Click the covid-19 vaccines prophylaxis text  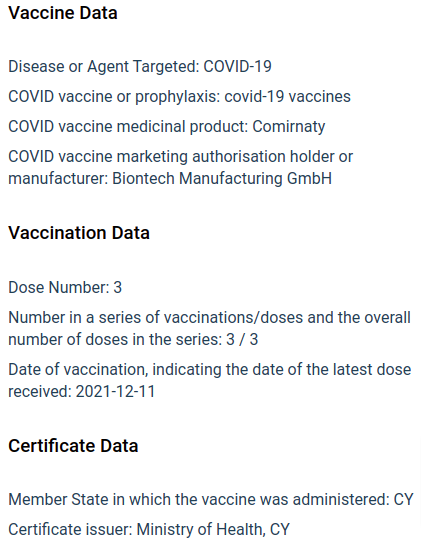(288, 97)
